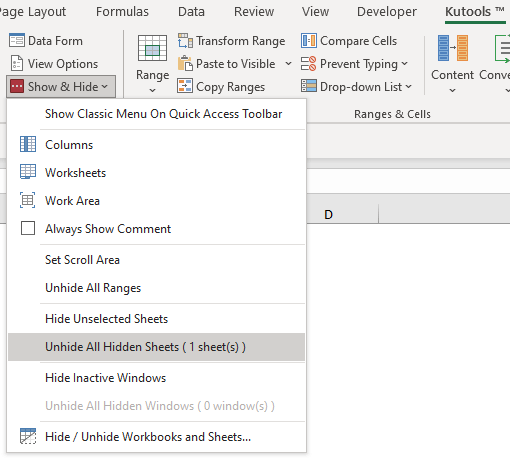Image resolution: width=510 pixels, height=458 pixels.
Task: Choose Unhide All Hidden Sheets (1 sheet(s))
Action: click(156, 347)
